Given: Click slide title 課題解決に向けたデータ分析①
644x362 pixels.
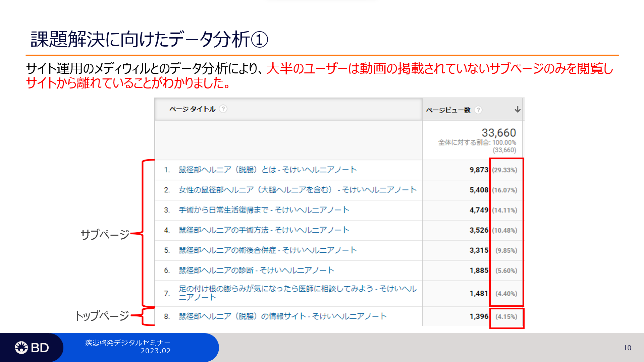Looking at the screenshot, I should (x=149, y=39).
